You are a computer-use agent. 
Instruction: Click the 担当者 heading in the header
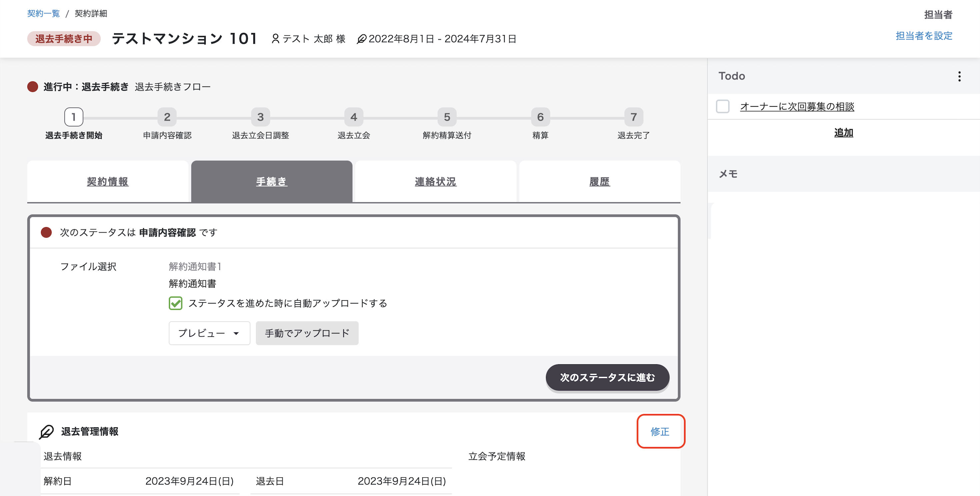click(x=938, y=14)
